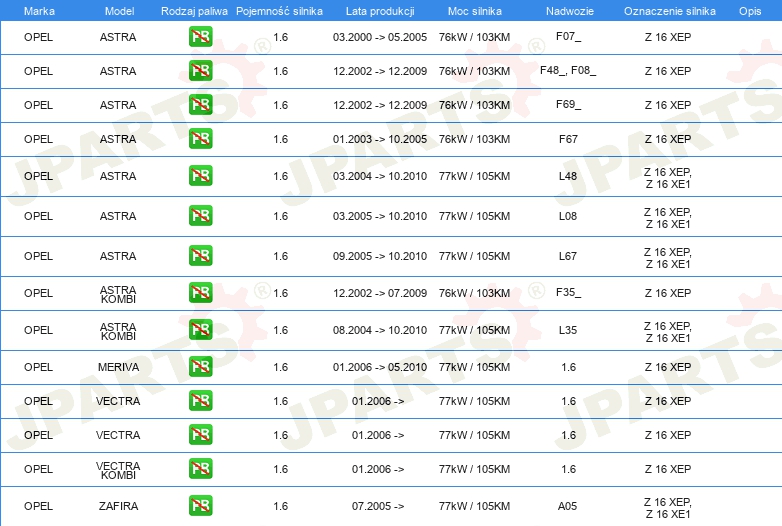The image size is (782, 526).
Task: Click the Moc silnika column header
Action: (475, 11)
